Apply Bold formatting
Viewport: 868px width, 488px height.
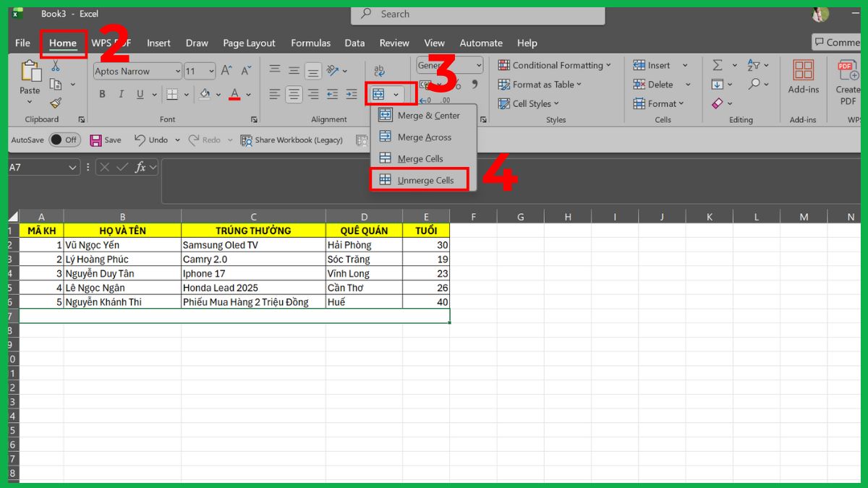[x=101, y=94]
